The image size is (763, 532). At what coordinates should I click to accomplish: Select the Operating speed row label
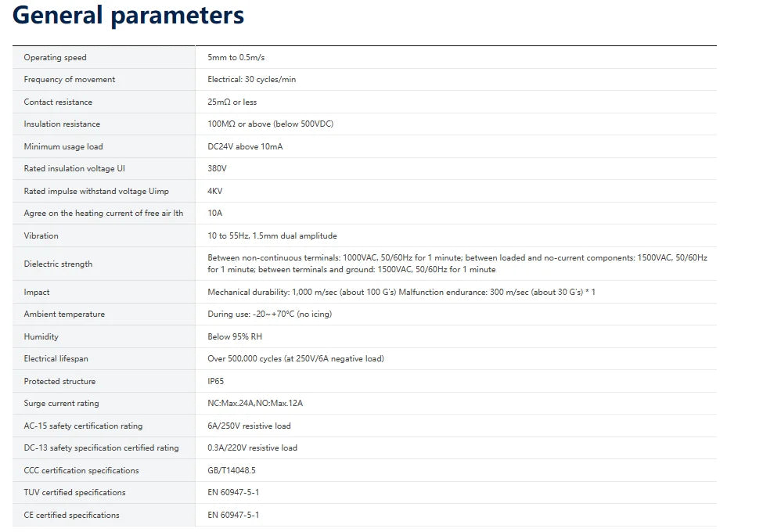click(x=55, y=57)
